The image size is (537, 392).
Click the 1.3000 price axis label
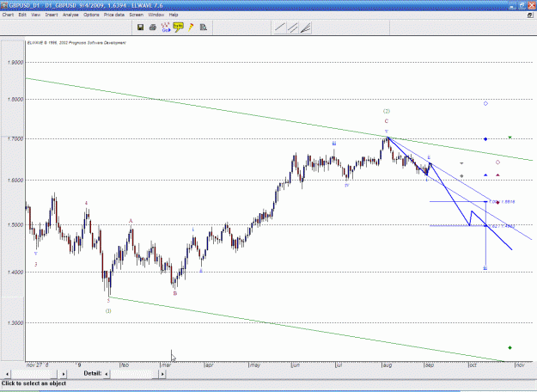click(x=15, y=322)
